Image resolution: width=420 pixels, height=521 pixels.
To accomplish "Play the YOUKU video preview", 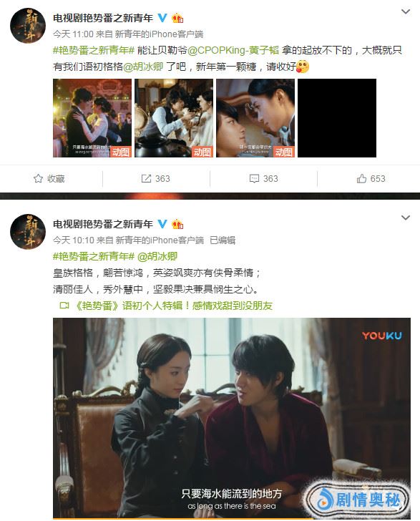I will click(232, 419).
